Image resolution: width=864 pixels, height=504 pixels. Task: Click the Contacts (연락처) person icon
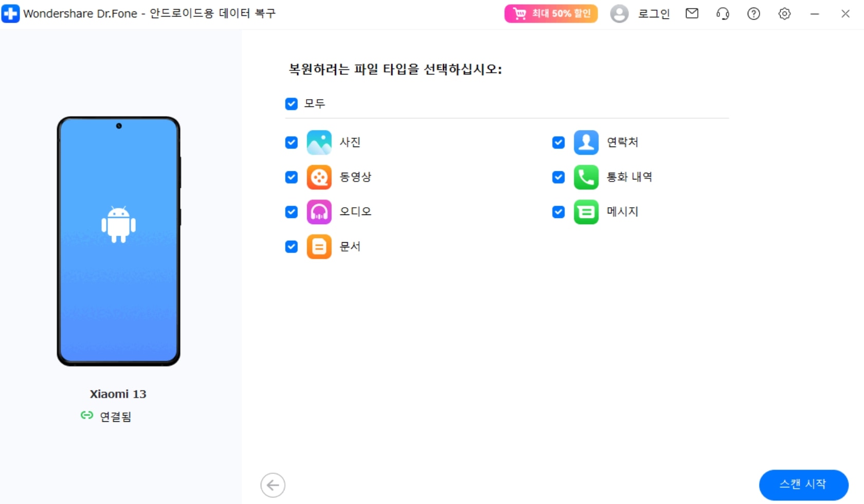point(586,142)
